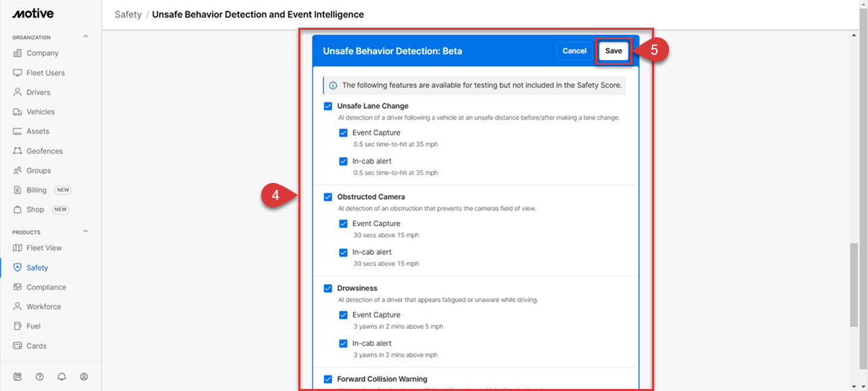
Task: Click the Fleet View map icon
Action: tap(18, 249)
